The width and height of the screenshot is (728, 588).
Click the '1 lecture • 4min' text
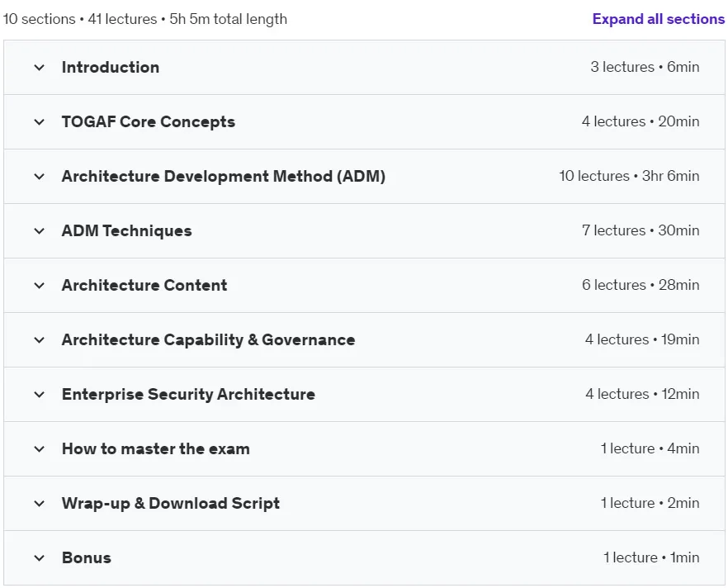click(650, 448)
